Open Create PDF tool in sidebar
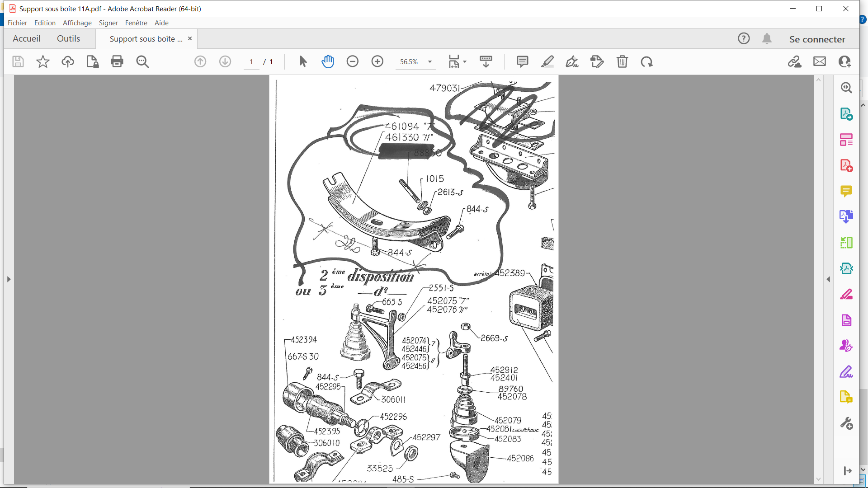 [846, 165]
